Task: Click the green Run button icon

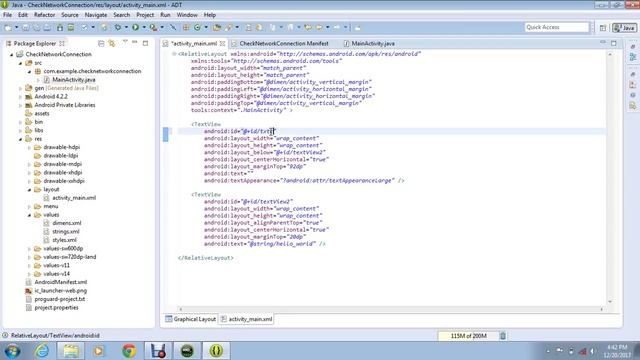Action: pos(135,27)
